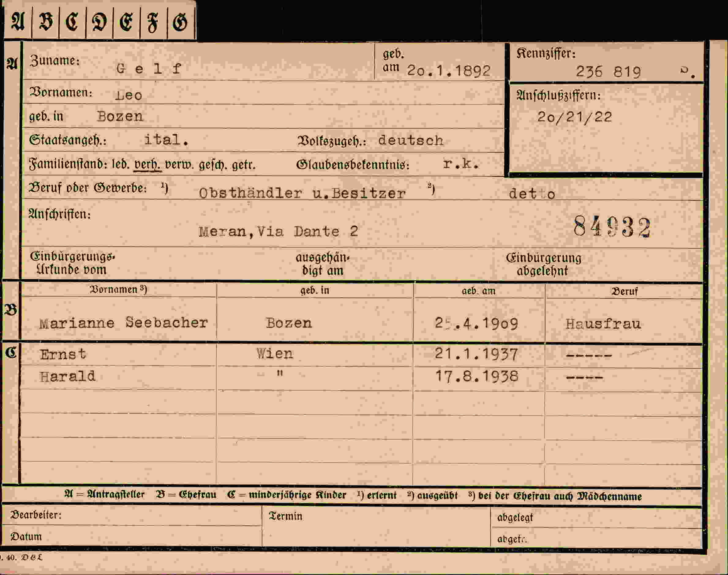
Task: Click the Datum field
Action: pos(132,536)
